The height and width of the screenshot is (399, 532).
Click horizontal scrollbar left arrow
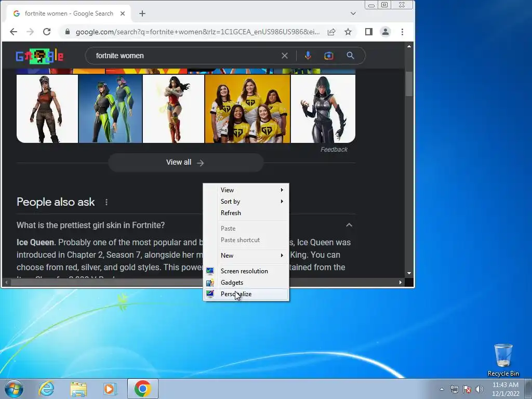click(x=6, y=282)
